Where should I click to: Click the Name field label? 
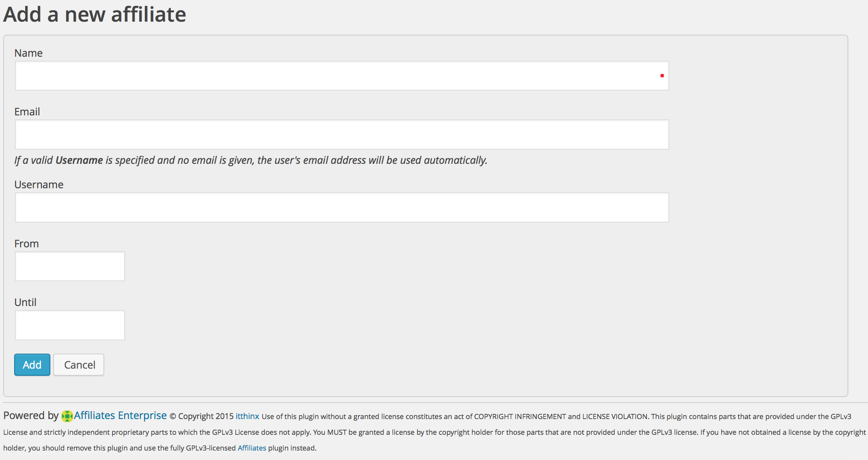click(x=28, y=53)
